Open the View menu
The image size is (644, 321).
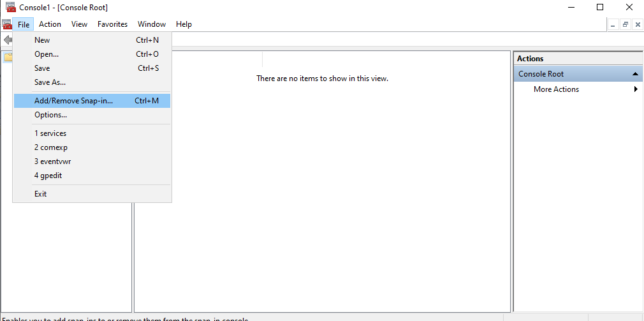(79, 24)
